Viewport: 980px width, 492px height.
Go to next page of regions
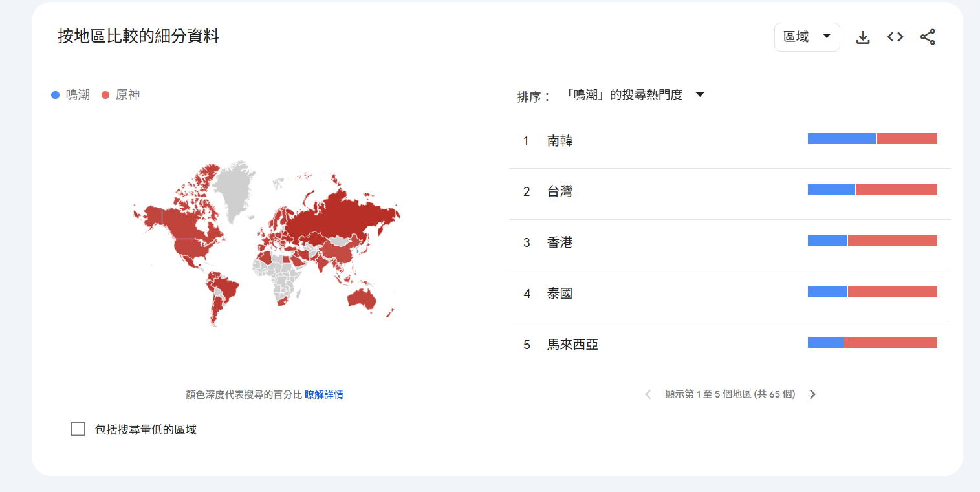tap(812, 394)
